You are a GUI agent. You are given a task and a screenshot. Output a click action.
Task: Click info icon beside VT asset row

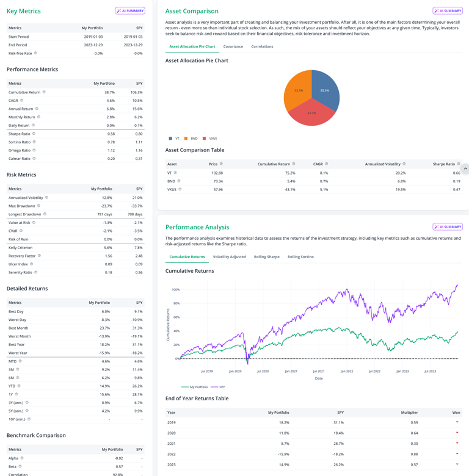pyautogui.click(x=175, y=173)
